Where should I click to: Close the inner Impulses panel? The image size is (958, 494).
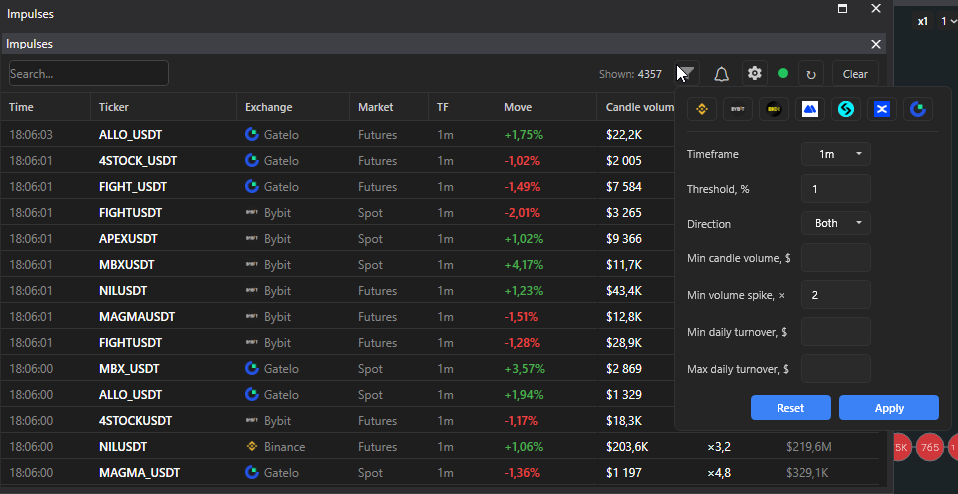tap(876, 44)
